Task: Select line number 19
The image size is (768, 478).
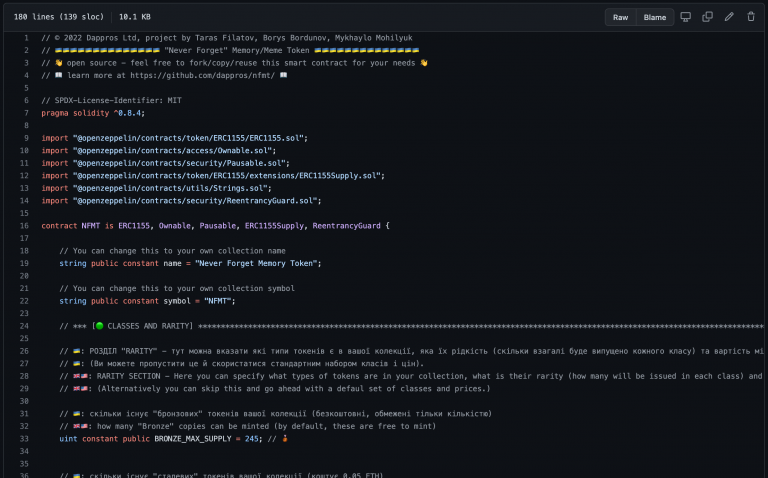Action: pos(24,263)
